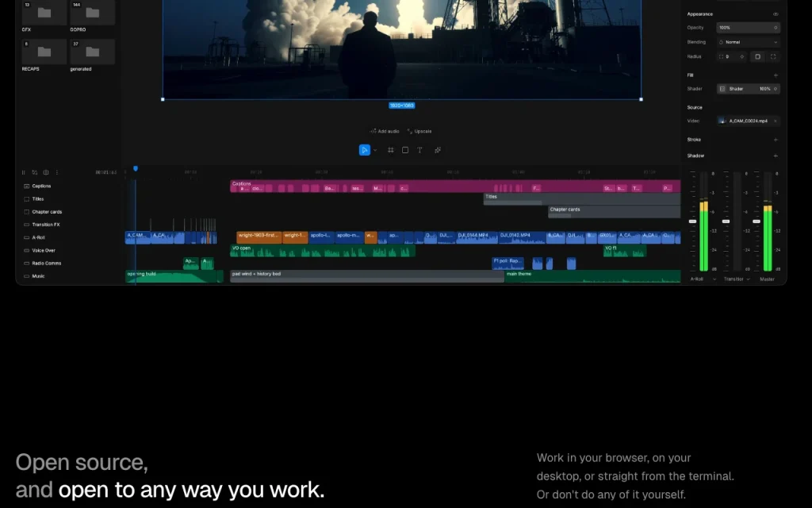Select the Chapter cards group clip on timeline

pos(615,211)
